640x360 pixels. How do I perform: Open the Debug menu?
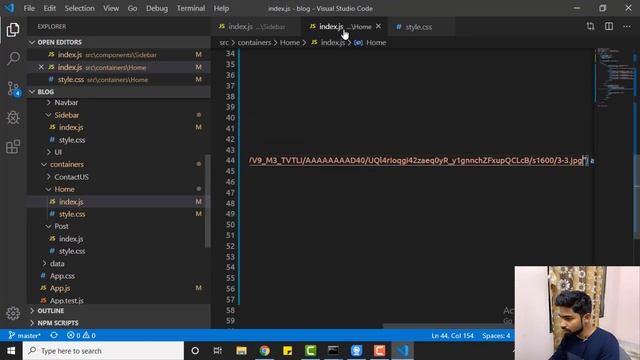(x=157, y=8)
